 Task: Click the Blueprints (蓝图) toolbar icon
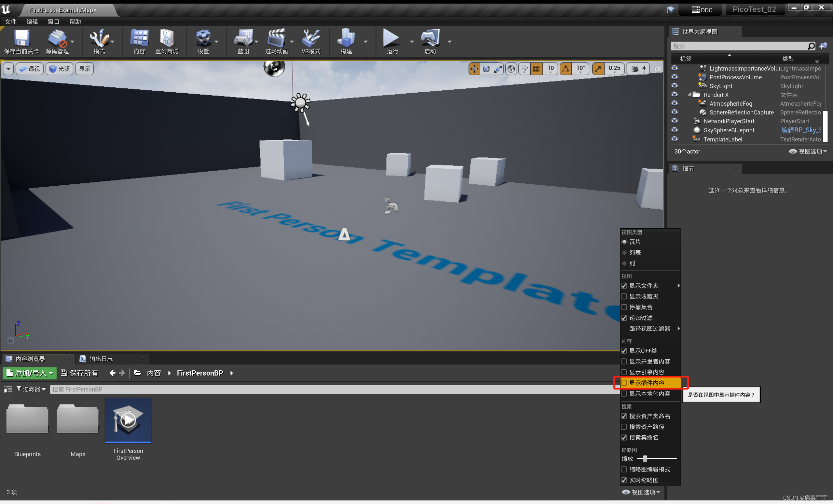243,38
